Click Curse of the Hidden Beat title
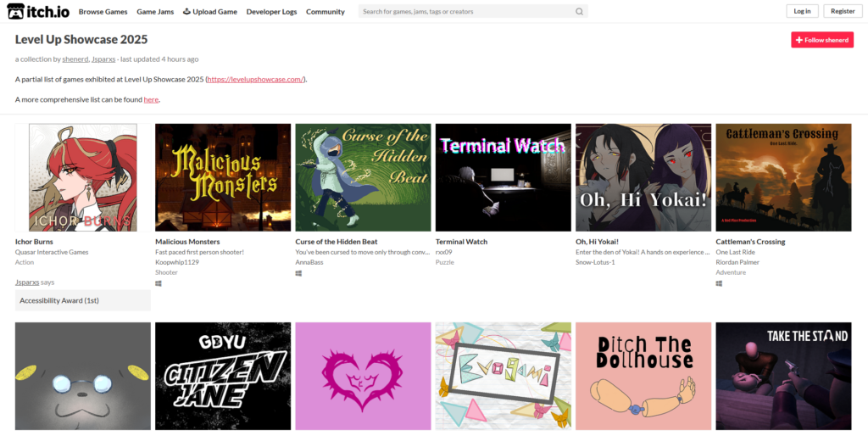Image resolution: width=868 pixels, height=436 pixels. click(x=337, y=242)
